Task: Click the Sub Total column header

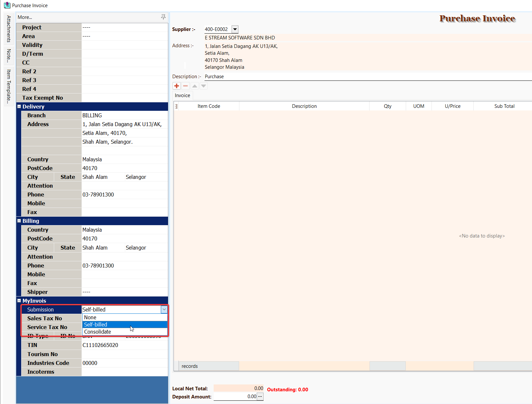Action: point(504,106)
